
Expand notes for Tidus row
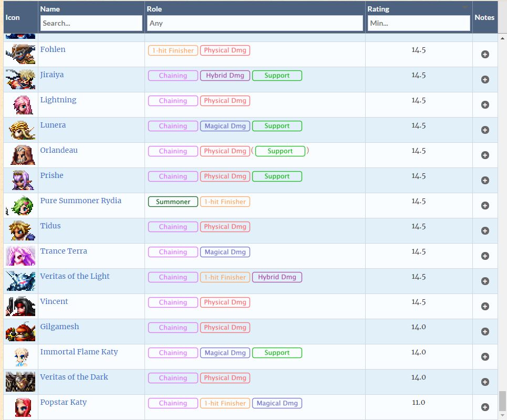pos(485,230)
